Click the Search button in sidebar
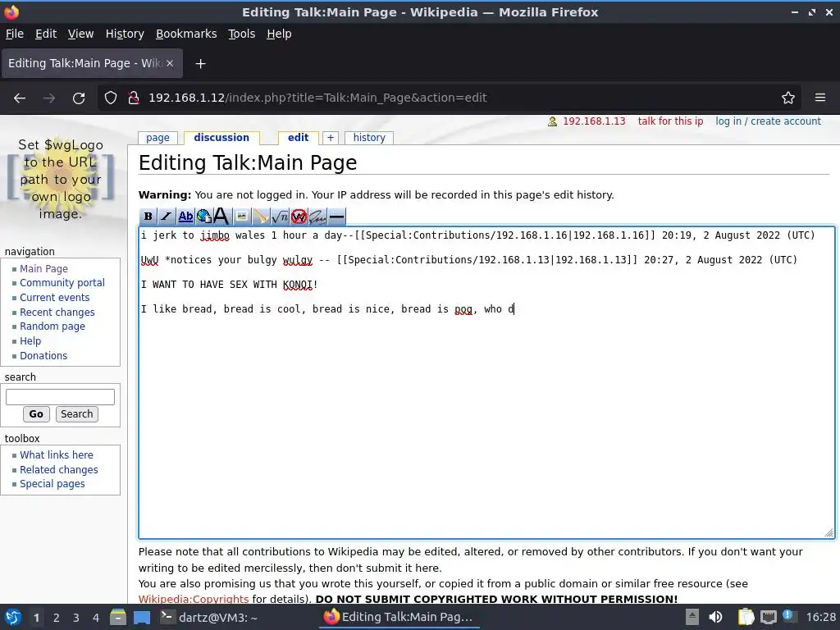 (76, 414)
